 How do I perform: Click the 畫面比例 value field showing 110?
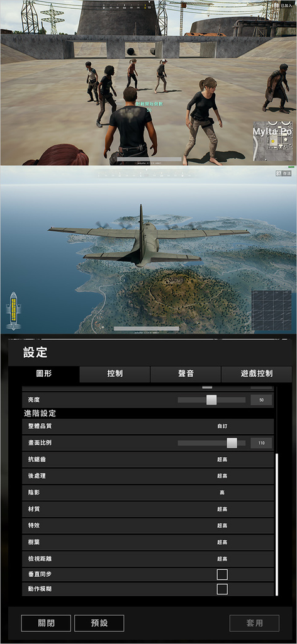point(262,443)
